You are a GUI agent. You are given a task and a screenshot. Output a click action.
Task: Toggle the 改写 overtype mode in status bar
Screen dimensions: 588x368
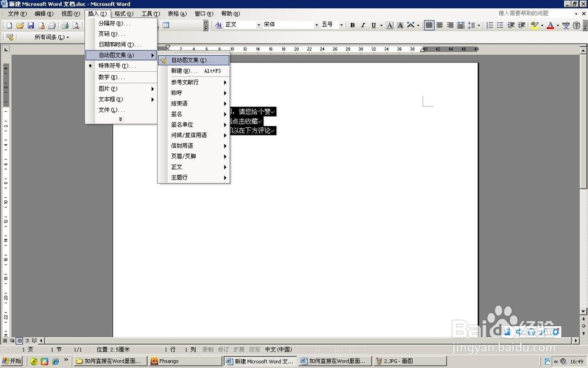[254, 349]
